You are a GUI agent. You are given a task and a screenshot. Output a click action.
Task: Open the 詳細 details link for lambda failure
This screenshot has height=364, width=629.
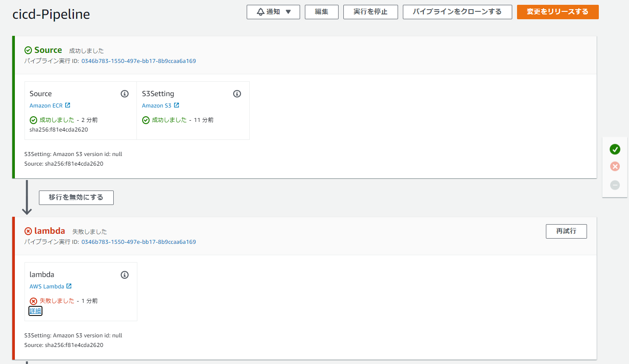tap(35, 311)
